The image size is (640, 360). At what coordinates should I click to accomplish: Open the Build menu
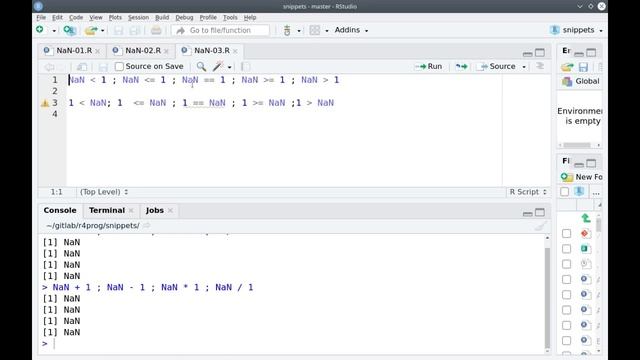(162, 18)
